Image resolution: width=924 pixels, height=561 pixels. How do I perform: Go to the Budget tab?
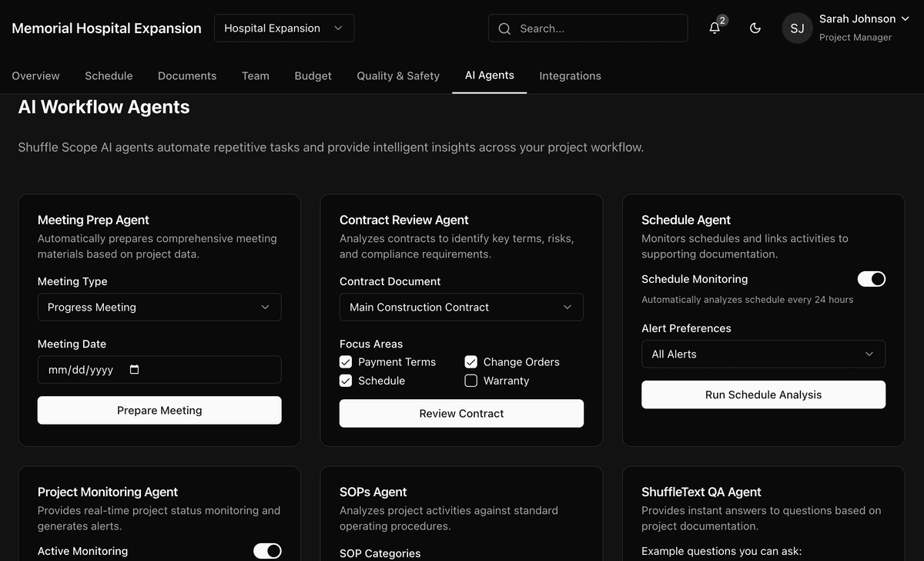[x=313, y=76]
